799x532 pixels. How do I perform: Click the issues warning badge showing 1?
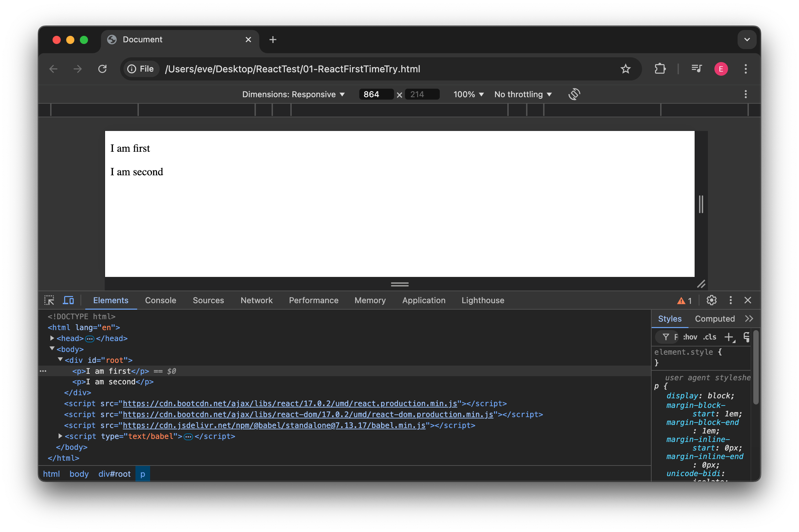(684, 300)
